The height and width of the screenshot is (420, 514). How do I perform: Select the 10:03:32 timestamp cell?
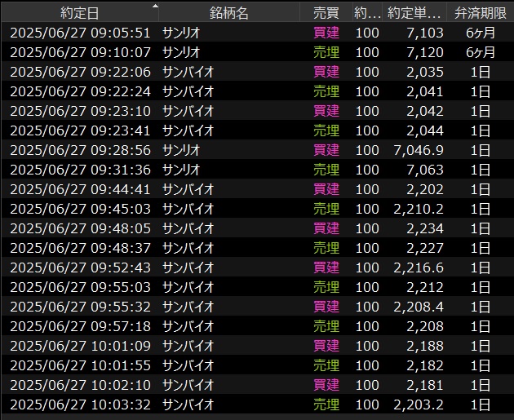(x=80, y=405)
